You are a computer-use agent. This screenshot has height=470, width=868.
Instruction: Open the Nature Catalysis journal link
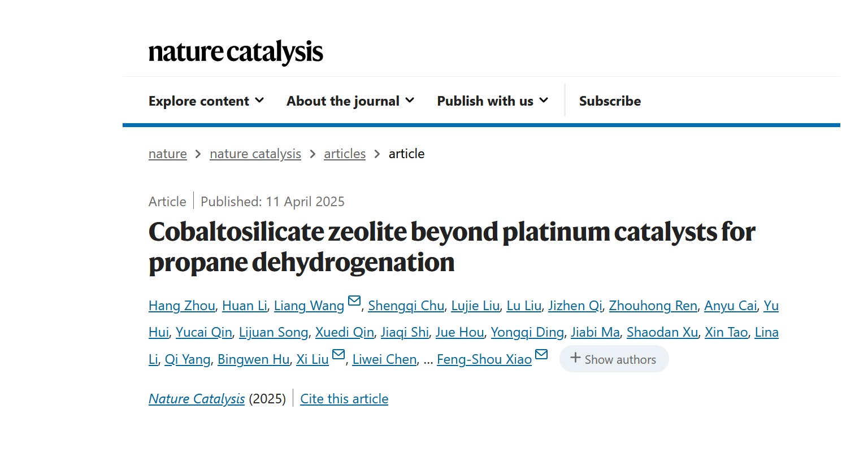coord(197,399)
